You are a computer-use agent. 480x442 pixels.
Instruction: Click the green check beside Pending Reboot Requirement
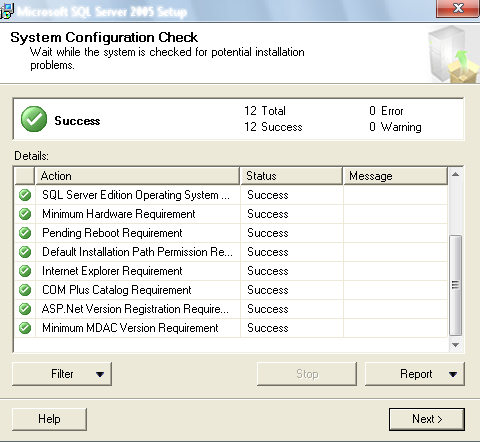click(x=25, y=233)
